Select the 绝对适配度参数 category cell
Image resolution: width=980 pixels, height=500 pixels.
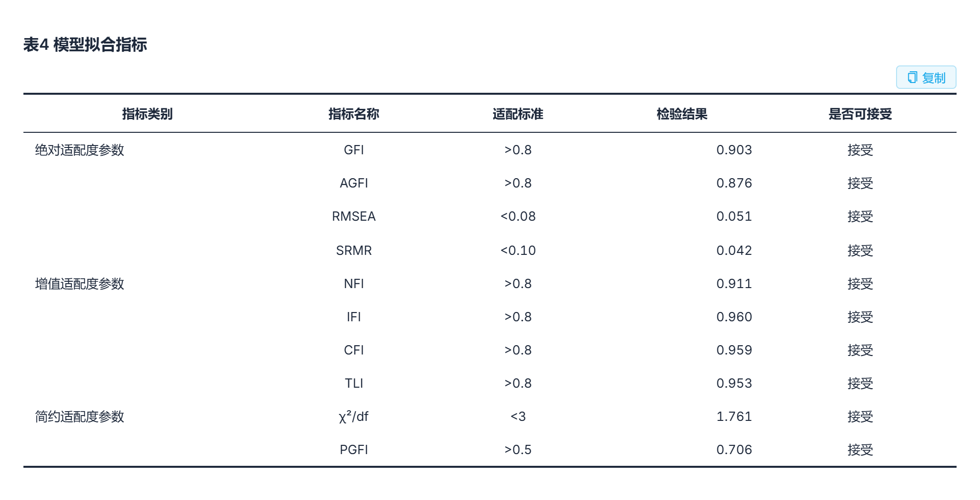click(80, 150)
